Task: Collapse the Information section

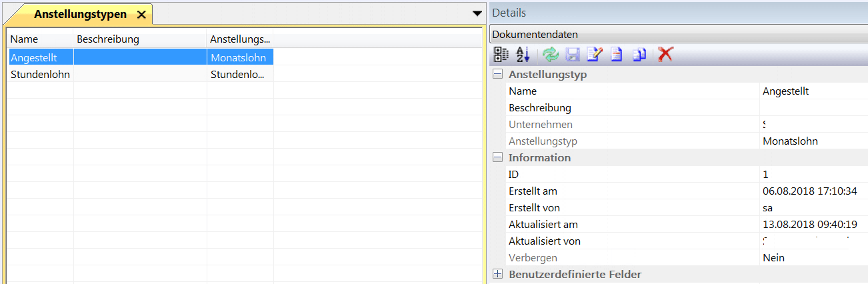Action: [497, 158]
